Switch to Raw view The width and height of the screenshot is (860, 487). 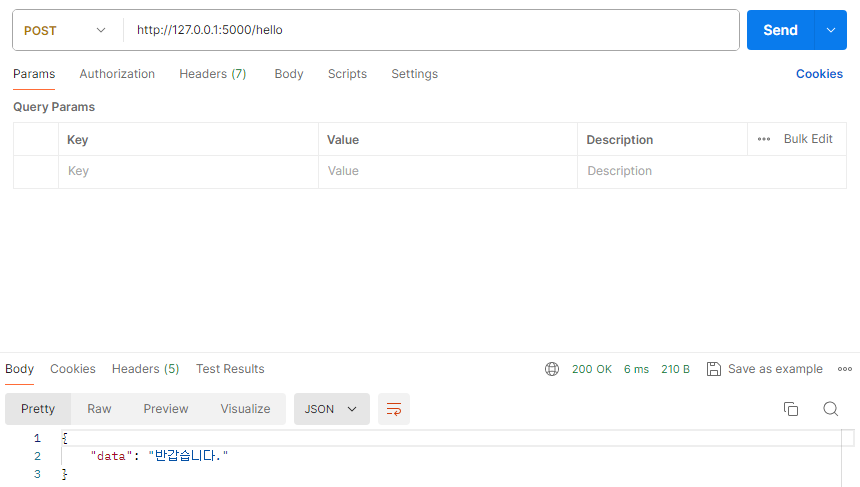click(99, 409)
